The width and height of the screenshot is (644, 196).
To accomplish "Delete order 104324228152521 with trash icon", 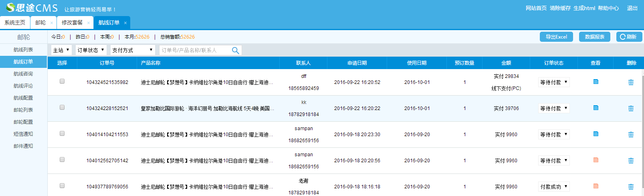I will [x=631, y=108].
